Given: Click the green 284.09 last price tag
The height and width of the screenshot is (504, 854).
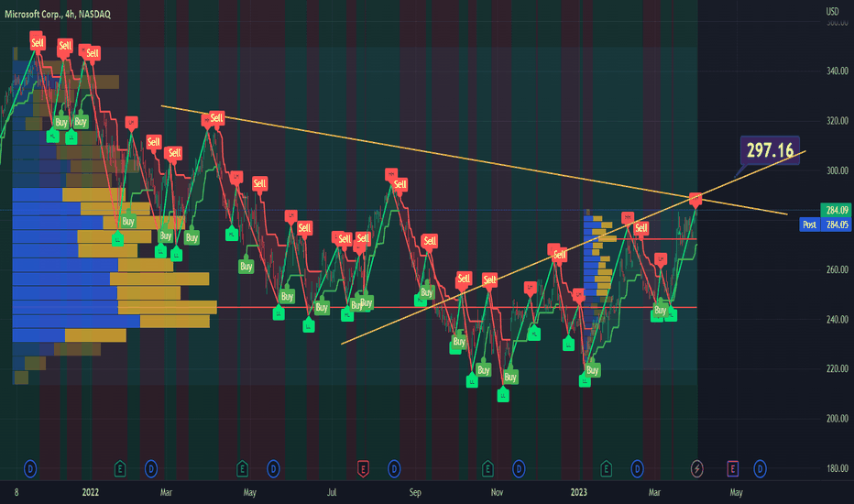Looking at the screenshot, I should click(x=836, y=210).
